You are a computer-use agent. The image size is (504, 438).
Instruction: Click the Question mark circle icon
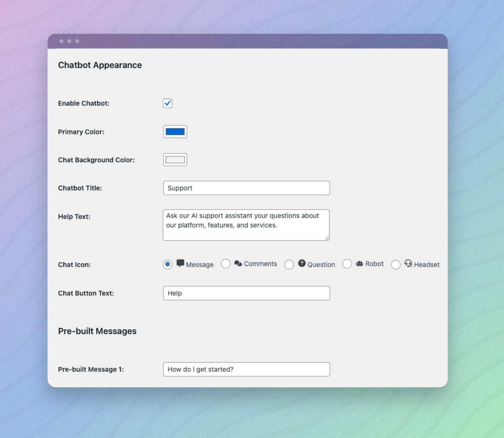pyautogui.click(x=301, y=263)
